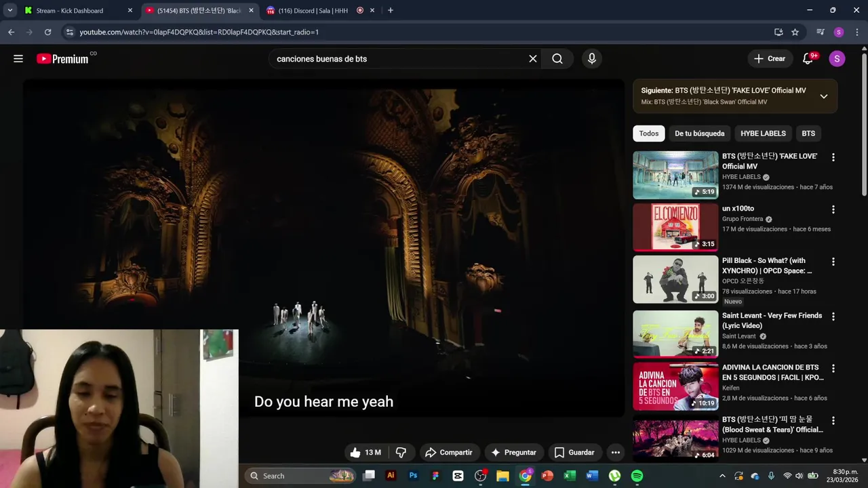Switch to the Discord Sala HHH tab

[x=313, y=10]
